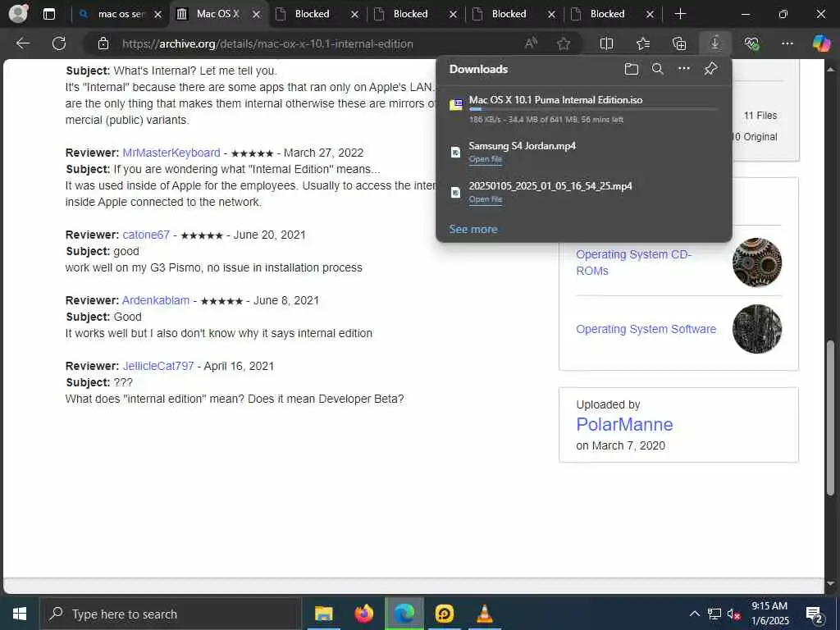Screen dimensions: 840x630
Task: Open file link under Samsung S4 Jordan.mp4
Action: (486, 159)
